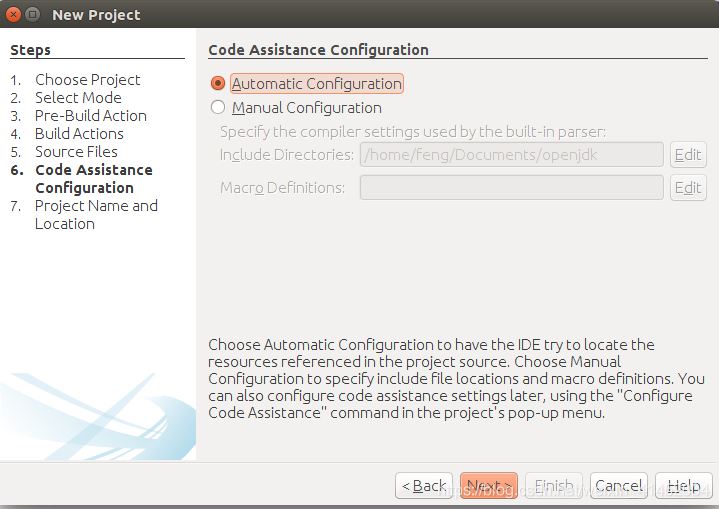Click Edit beside Macro Definitions
Image resolution: width=719 pixels, height=509 pixels.
(688, 188)
